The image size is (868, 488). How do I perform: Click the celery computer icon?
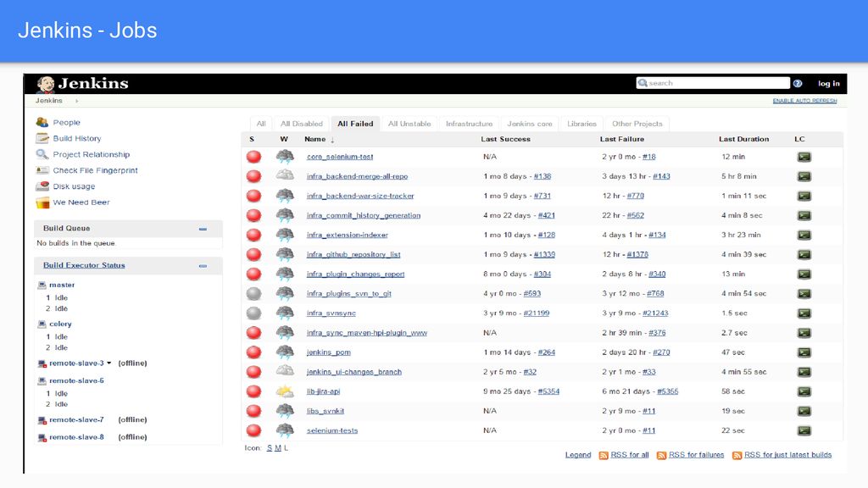42,324
